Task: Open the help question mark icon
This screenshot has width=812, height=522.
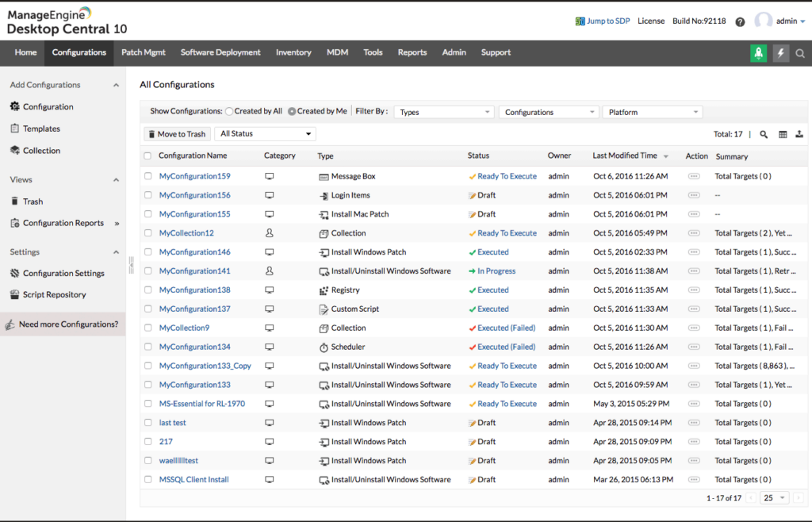Action: coord(740,21)
